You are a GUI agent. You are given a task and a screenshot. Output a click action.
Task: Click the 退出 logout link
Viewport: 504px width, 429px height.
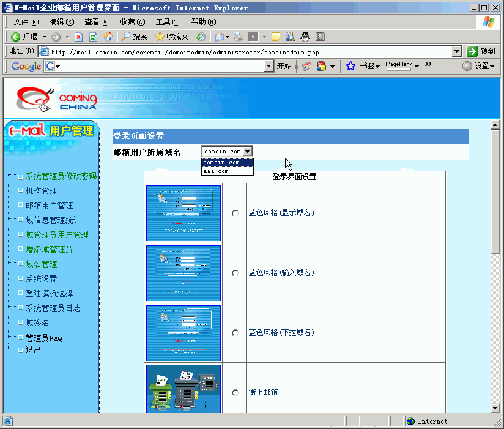(33, 350)
